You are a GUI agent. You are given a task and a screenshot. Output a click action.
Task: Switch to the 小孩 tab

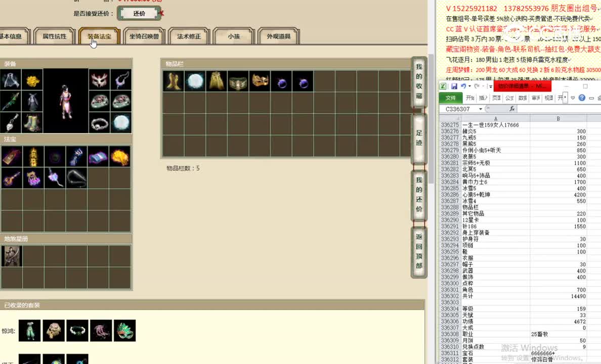234,36
